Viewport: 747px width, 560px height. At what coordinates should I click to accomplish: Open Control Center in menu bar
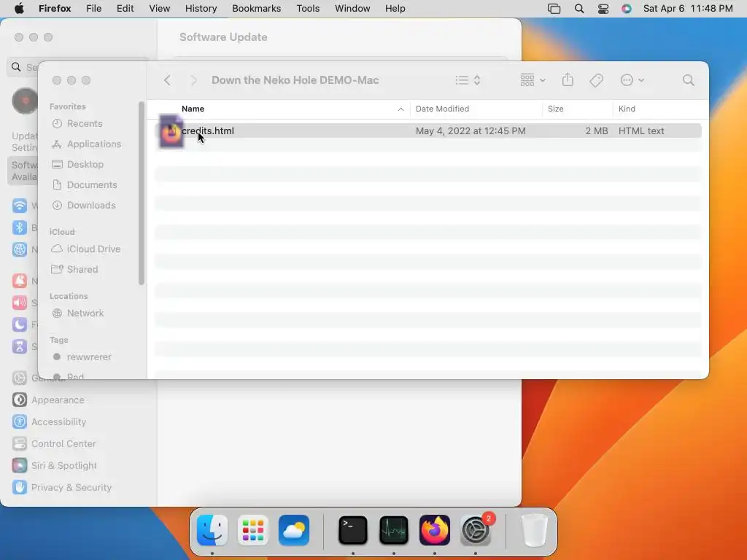pos(603,9)
